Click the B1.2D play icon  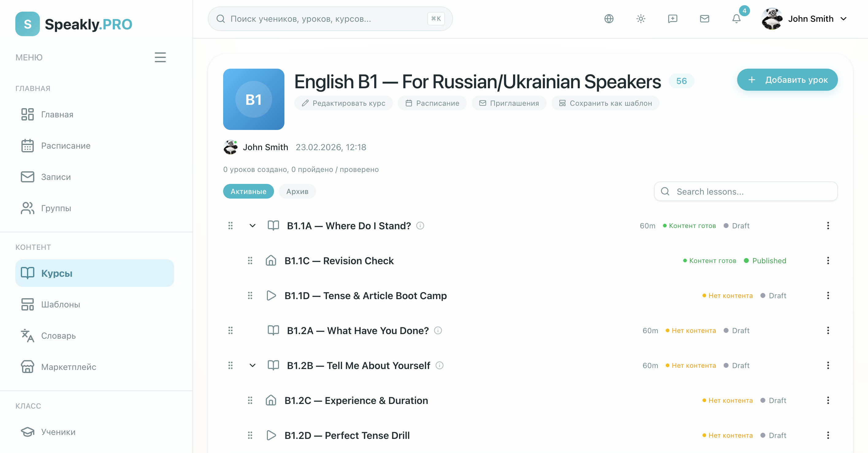click(271, 435)
